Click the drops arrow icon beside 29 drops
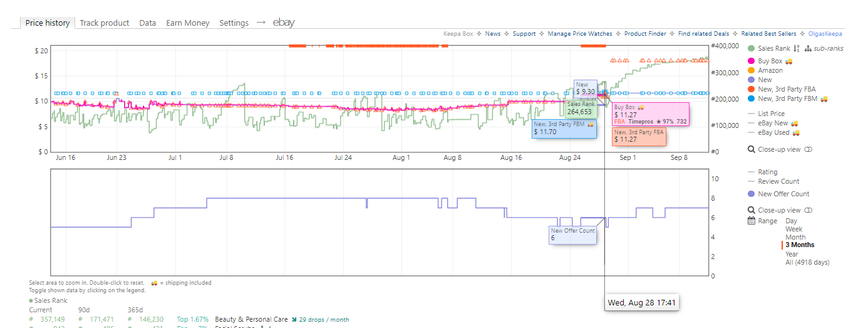This screenshot has height=328, width=868. (x=294, y=320)
